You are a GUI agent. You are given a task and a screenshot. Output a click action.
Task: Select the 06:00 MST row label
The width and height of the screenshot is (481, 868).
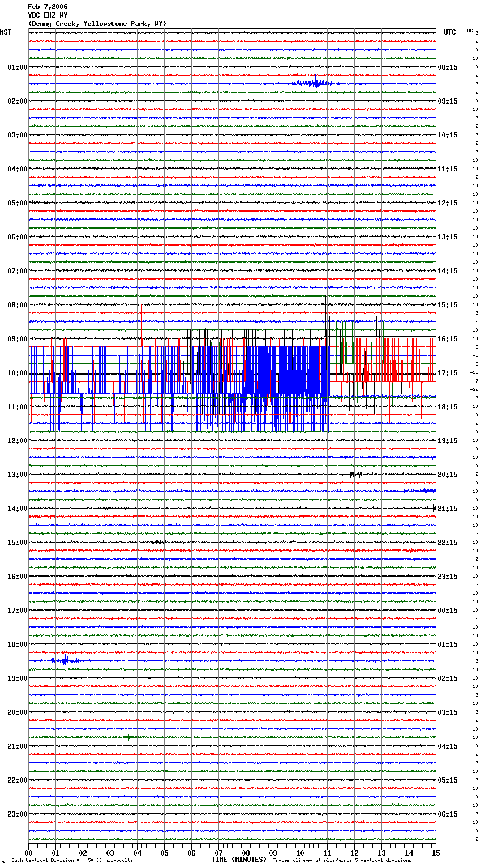tap(18, 237)
